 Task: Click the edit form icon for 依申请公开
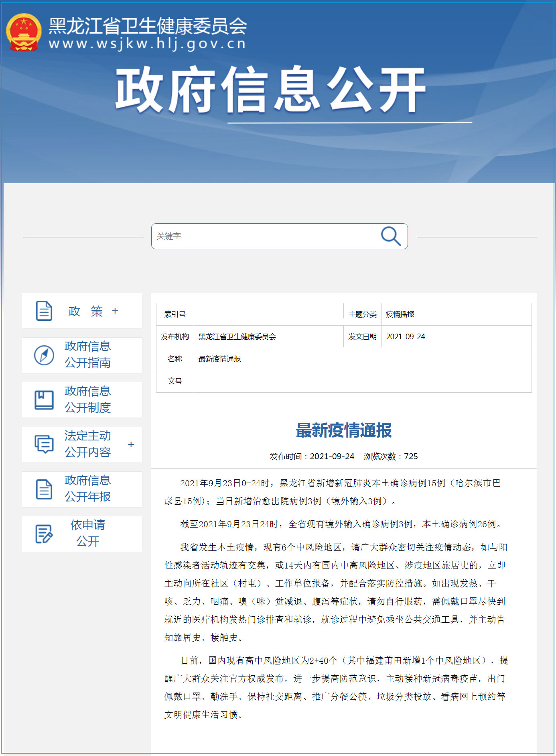[x=44, y=534]
